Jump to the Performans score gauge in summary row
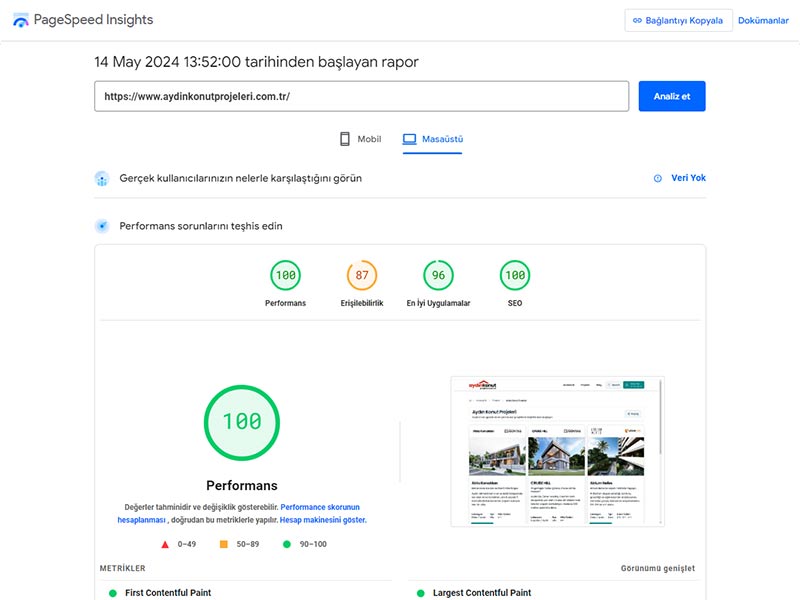The width and height of the screenshot is (800, 600). point(285,276)
